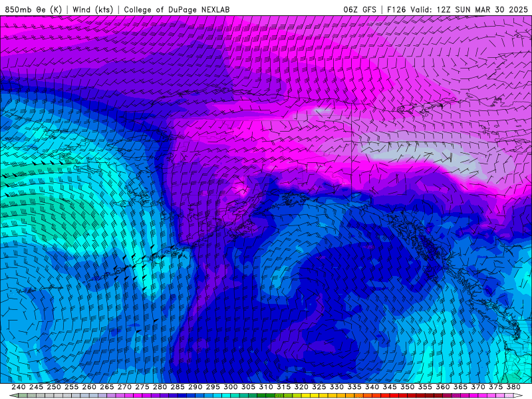
Task: Click the 240 legend value
Action: (19, 387)
